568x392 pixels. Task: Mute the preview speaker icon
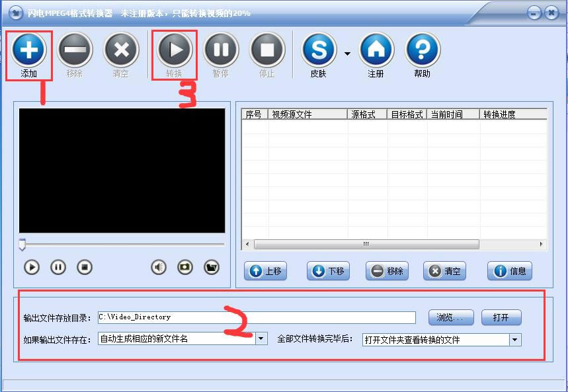(x=158, y=268)
